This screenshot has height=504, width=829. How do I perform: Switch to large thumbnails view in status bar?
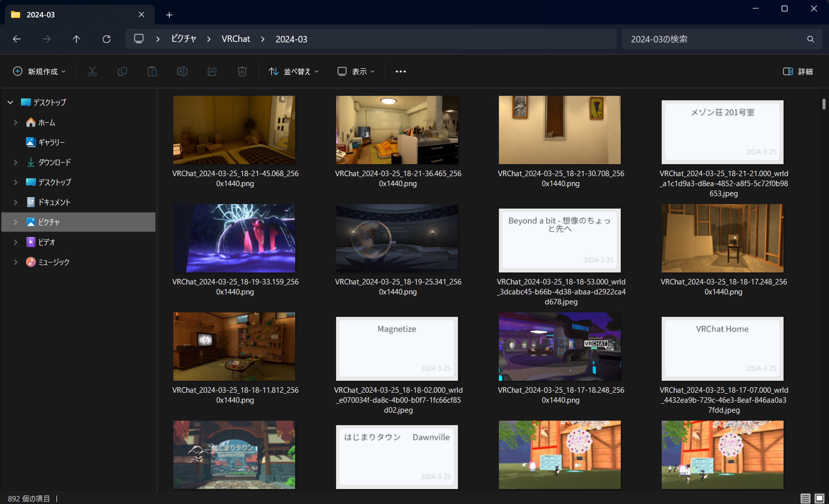tap(819, 498)
